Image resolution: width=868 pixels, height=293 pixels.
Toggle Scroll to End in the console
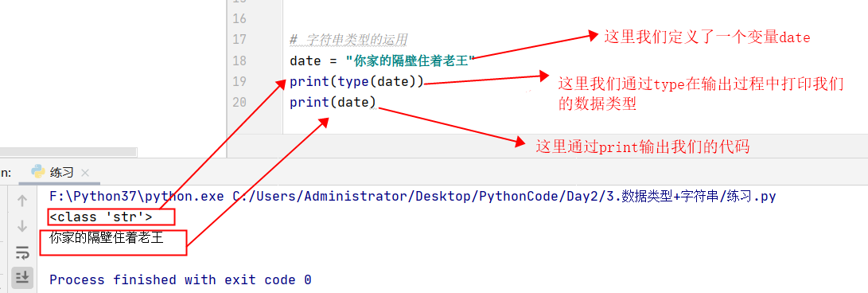pyautogui.click(x=22, y=276)
